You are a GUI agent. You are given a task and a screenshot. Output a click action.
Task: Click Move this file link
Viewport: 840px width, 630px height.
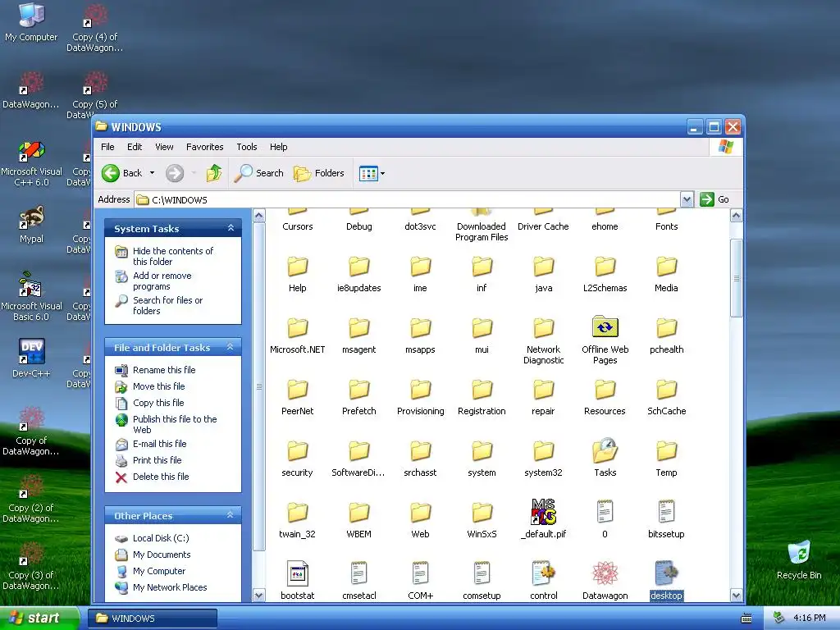[158, 386]
